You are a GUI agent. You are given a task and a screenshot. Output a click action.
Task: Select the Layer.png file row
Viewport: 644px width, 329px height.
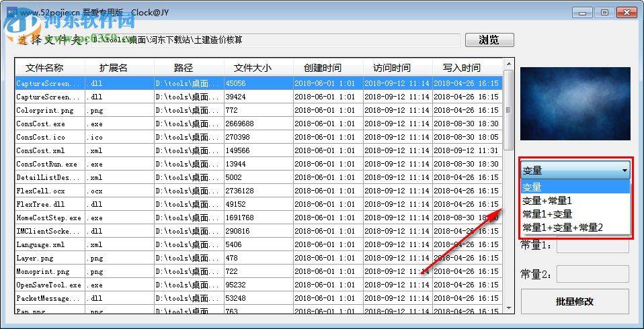259,258
